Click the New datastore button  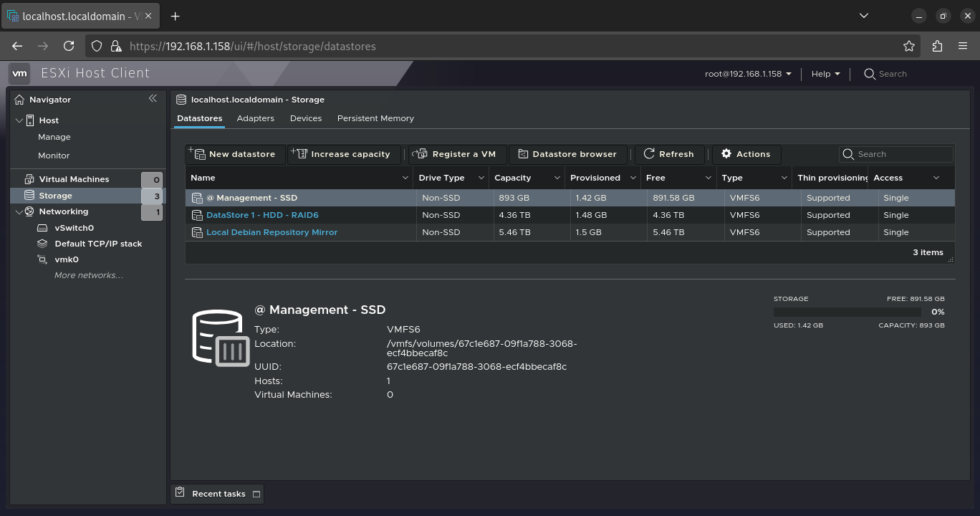pyautogui.click(x=236, y=154)
